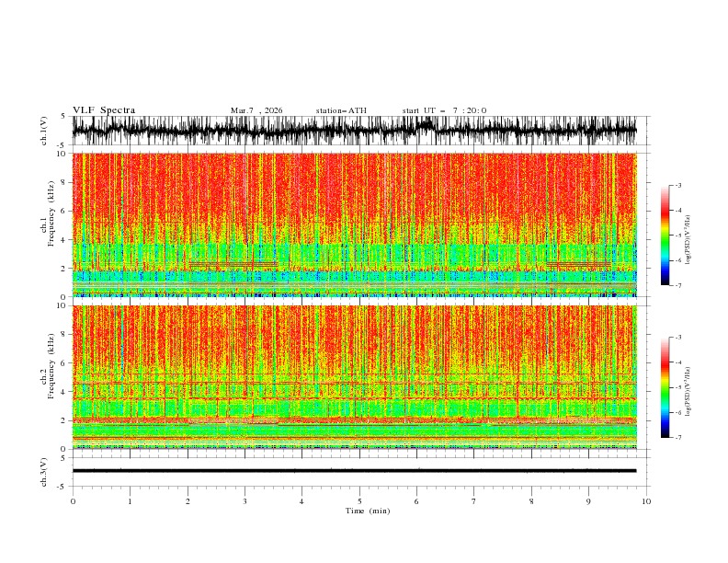The image size is (728, 563).
Task: Select the "ch.1(V)" waveform axis label
Action: coord(44,131)
